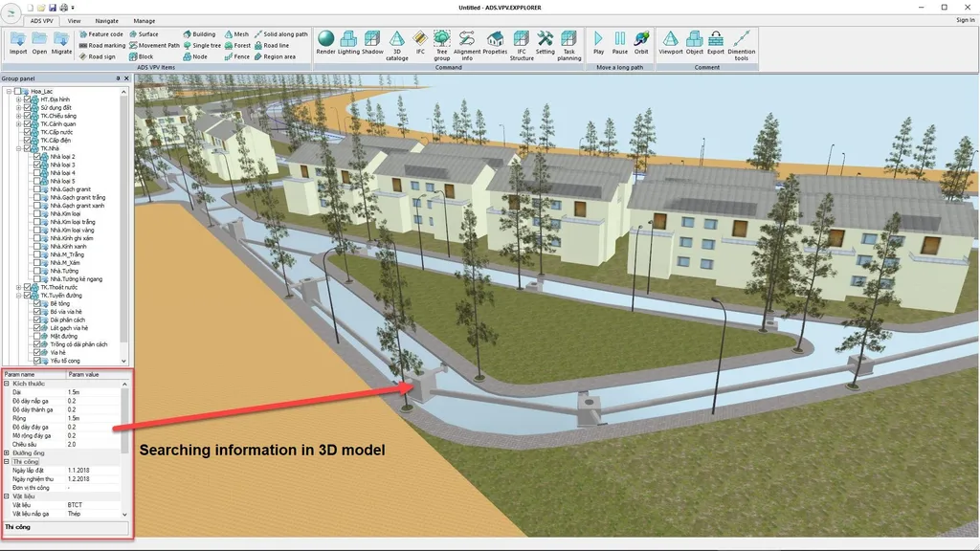Open the Navigate ribbon tab
This screenshot has width=980, height=551.
pos(107,21)
